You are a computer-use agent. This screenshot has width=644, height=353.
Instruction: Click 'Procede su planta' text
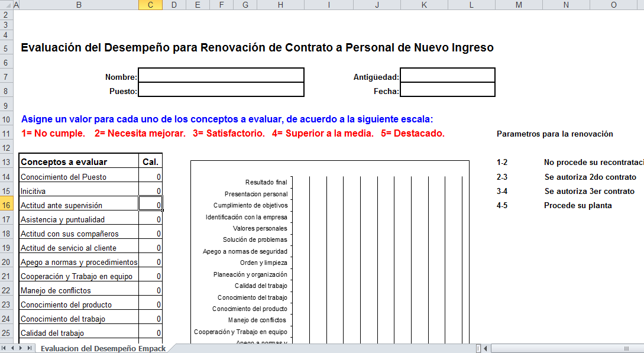pos(578,205)
